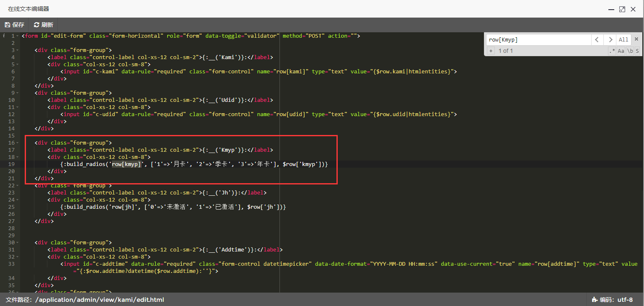Toggle RegExp search option

(612, 51)
